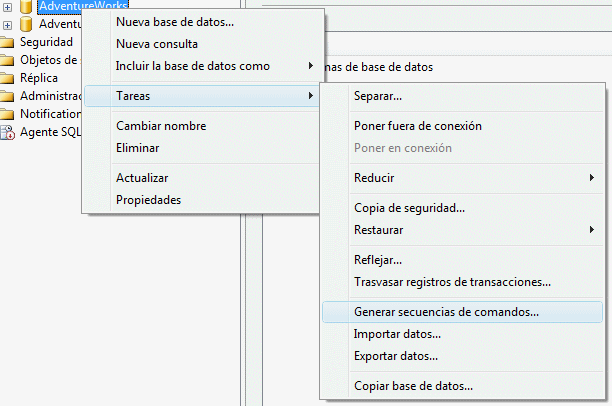Select 'Poner fuera de conexión'

[463, 126]
